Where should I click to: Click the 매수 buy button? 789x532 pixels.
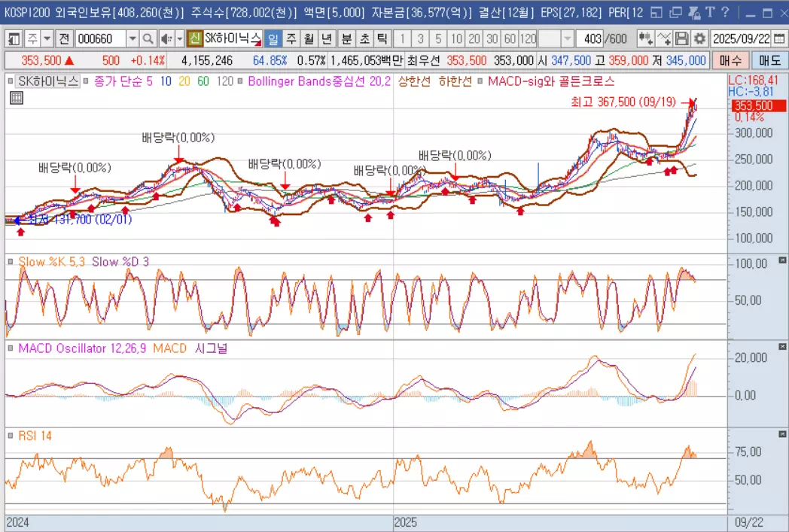[730, 60]
